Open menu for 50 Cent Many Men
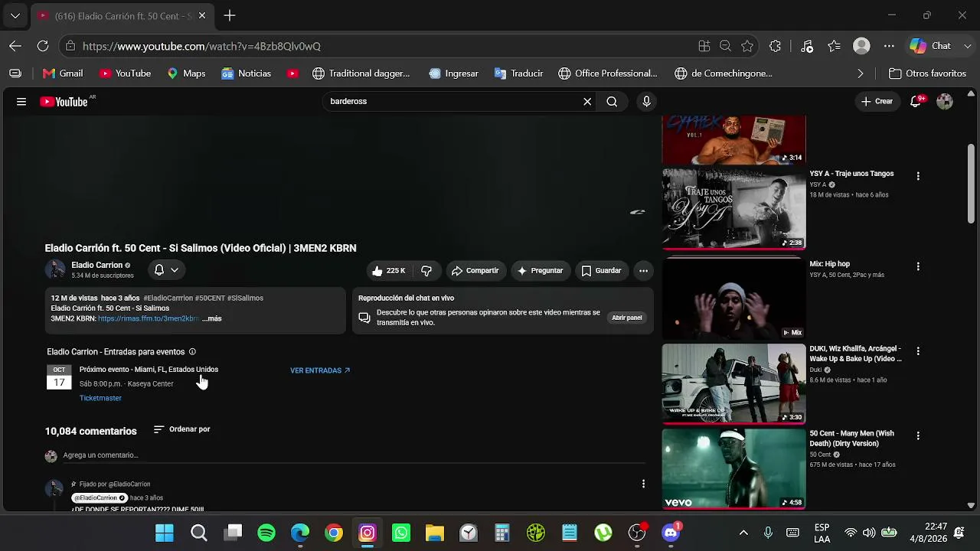The image size is (980, 551). (918, 435)
